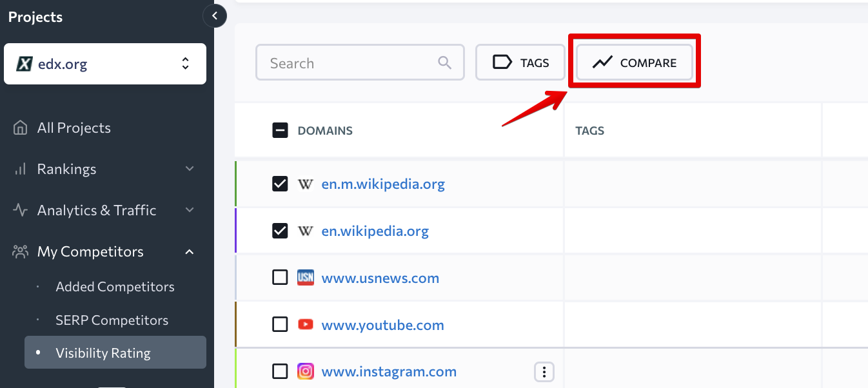Click the All Projects home icon
The image size is (868, 388).
click(20, 128)
